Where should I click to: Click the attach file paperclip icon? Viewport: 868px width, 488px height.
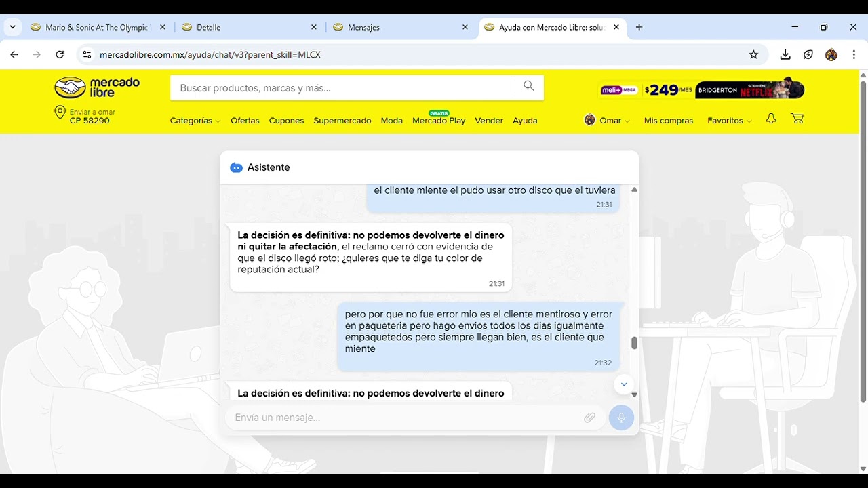point(589,418)
